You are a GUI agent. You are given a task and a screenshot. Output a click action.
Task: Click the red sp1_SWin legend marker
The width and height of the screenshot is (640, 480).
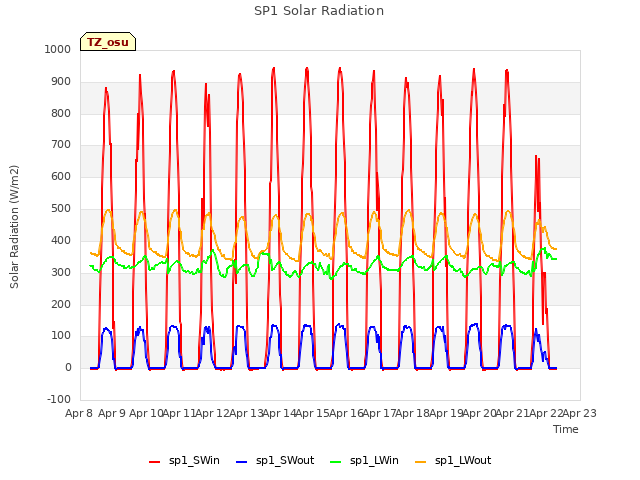tap(155, 462)
